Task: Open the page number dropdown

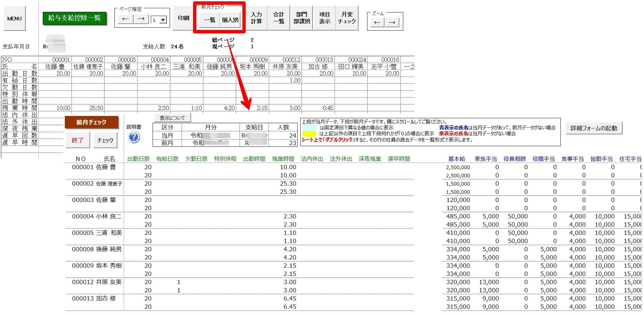Action: pos(163,20)
